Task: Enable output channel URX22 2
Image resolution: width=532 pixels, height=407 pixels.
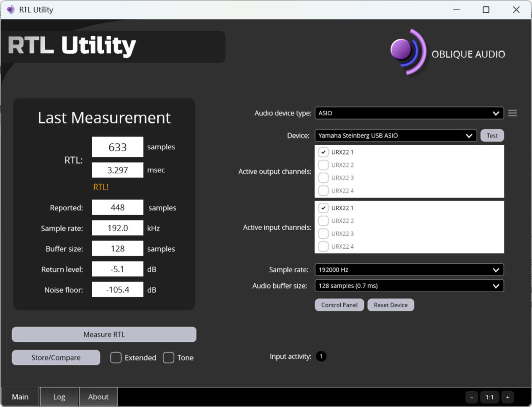Action: tap(323, 165)
